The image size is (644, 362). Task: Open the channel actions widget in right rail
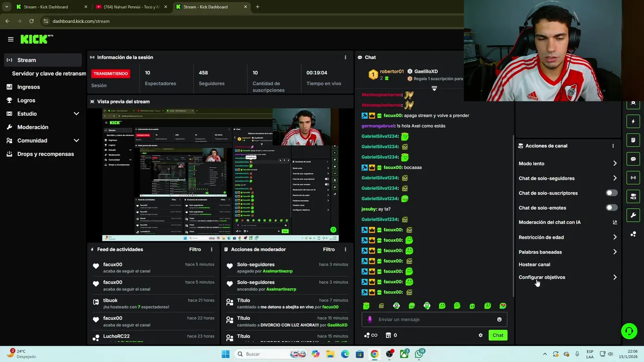(633, 197)
